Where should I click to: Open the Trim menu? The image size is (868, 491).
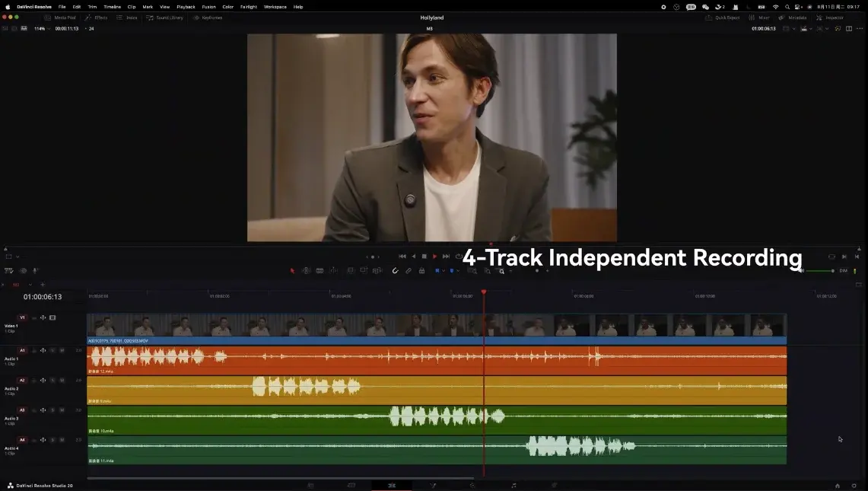click(x=93, y=7)
